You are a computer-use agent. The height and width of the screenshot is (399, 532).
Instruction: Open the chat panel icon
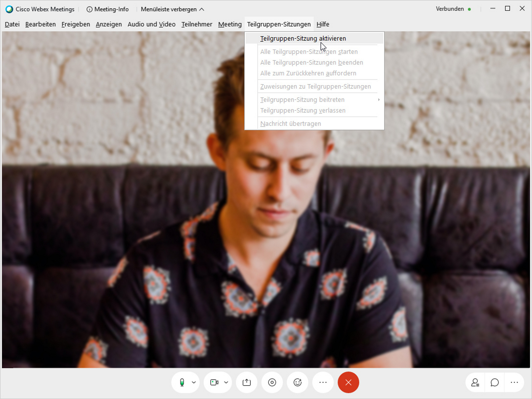(x=495, y=382)
